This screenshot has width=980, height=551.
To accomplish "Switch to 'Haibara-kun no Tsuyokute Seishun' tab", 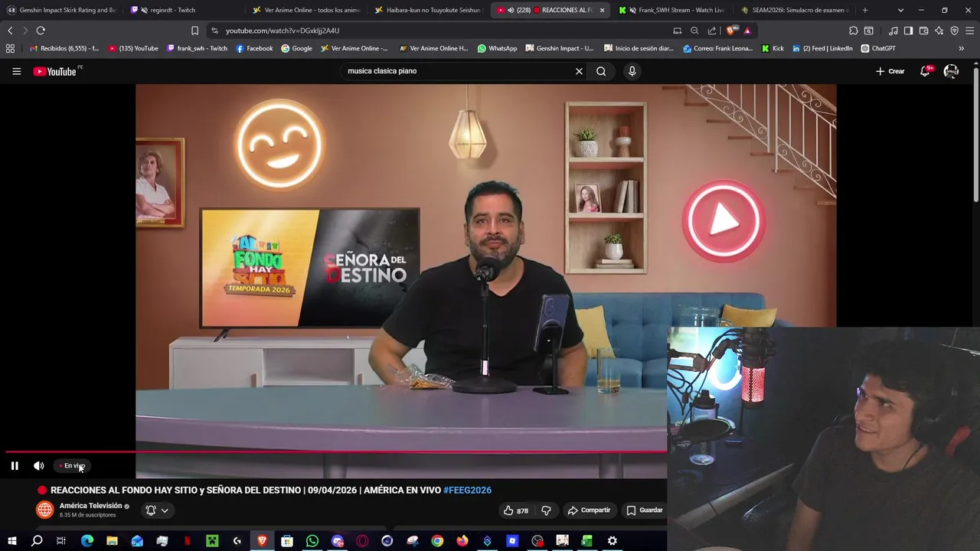I will 429,10.
